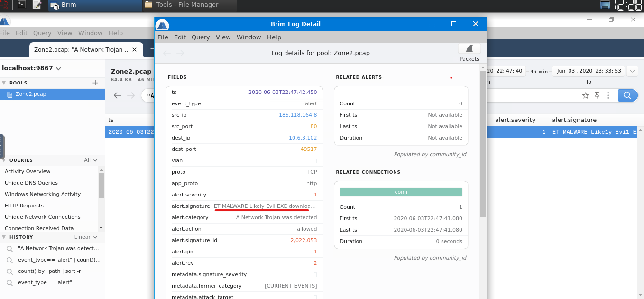Run the Windows Networking Activity query

coord(43,194)
